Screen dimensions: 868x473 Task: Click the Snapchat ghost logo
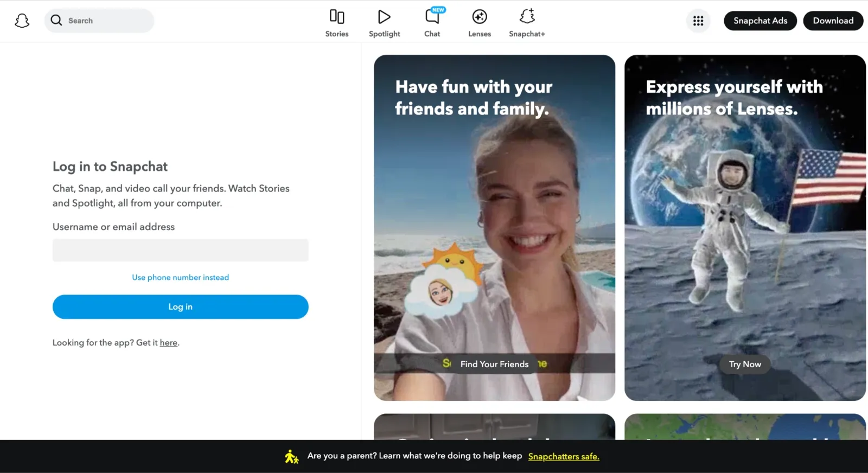(22, 21)
